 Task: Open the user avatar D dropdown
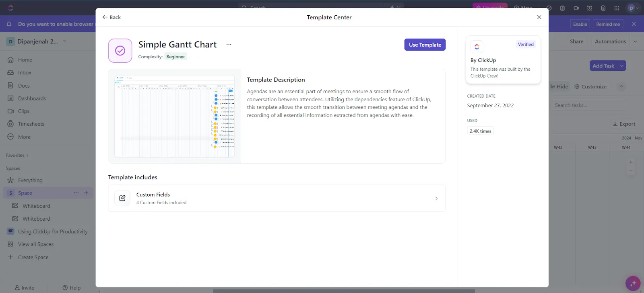tap(634, 8)
